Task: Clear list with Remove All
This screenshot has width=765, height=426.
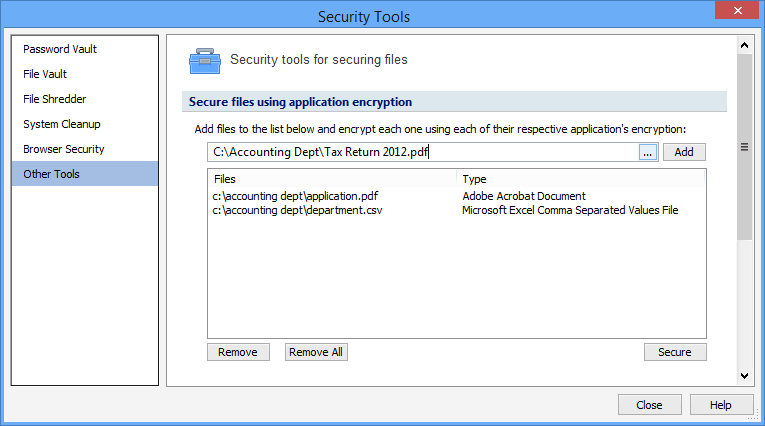Action: point(316,352)
